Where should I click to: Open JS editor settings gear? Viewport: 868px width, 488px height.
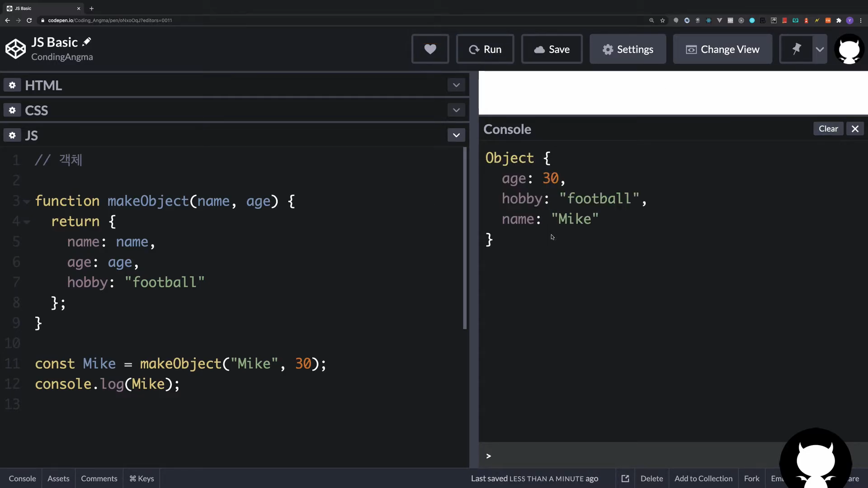point(12,135)
